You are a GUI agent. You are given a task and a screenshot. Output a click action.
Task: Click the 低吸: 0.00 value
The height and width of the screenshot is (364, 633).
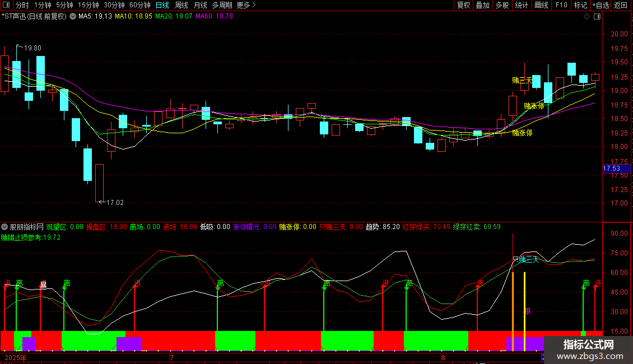point(215,227)
